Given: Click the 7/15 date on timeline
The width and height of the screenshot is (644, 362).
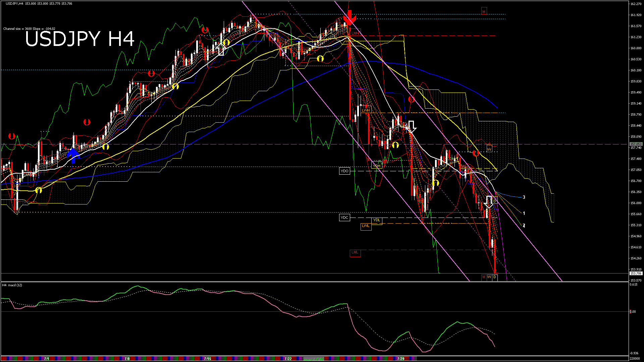Looking at the screenshot, I should (208, 359).
